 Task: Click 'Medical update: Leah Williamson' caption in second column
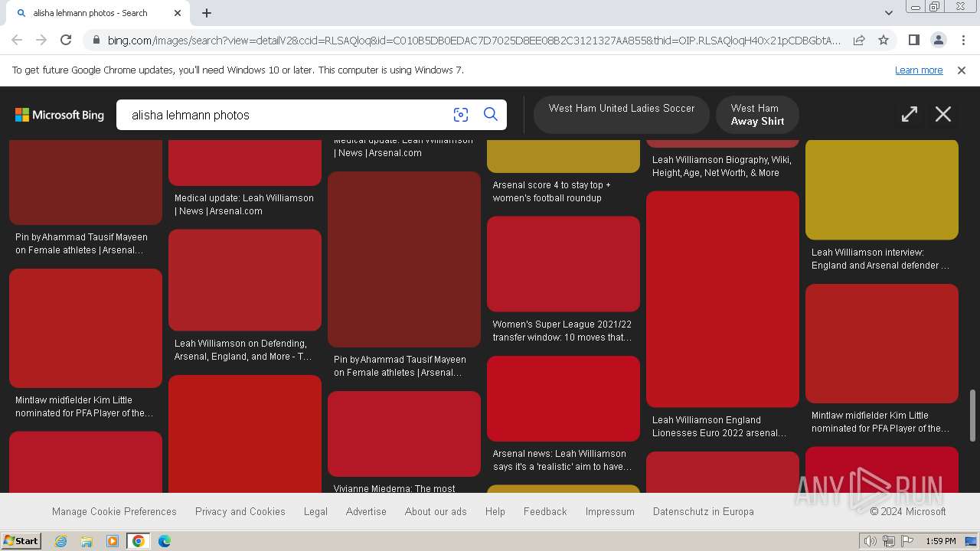click(x=244, y=204)
